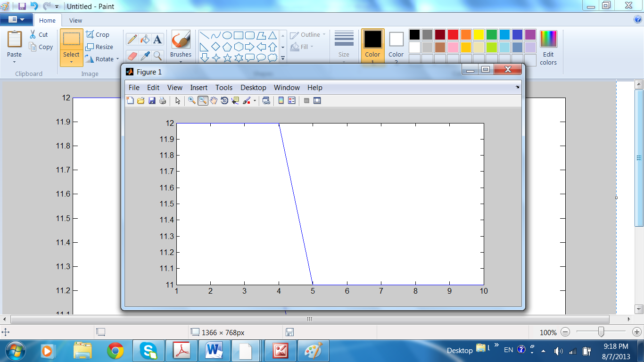Viewport: 644px width, 362px height.
Task: Open the Brush tool dropdown arrow in Figure toolbar
Action: point(255,100)
